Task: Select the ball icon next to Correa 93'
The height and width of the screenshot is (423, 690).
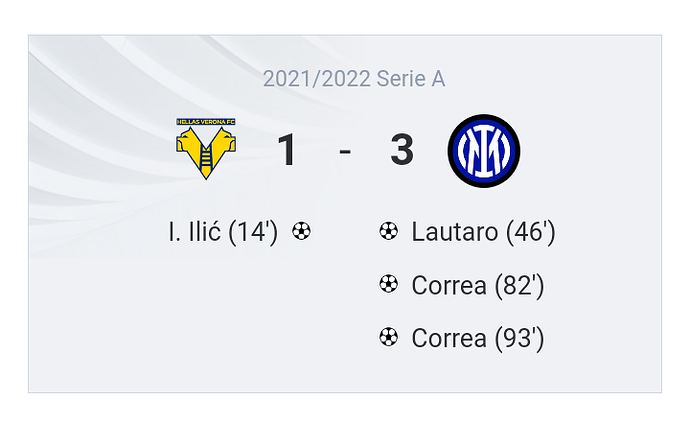Action: (389, 338)
